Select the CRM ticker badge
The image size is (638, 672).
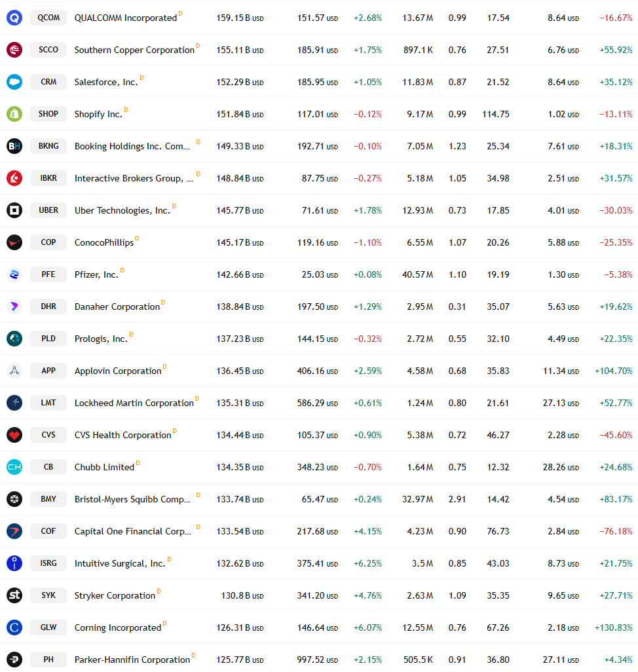[x=48, y=82]
